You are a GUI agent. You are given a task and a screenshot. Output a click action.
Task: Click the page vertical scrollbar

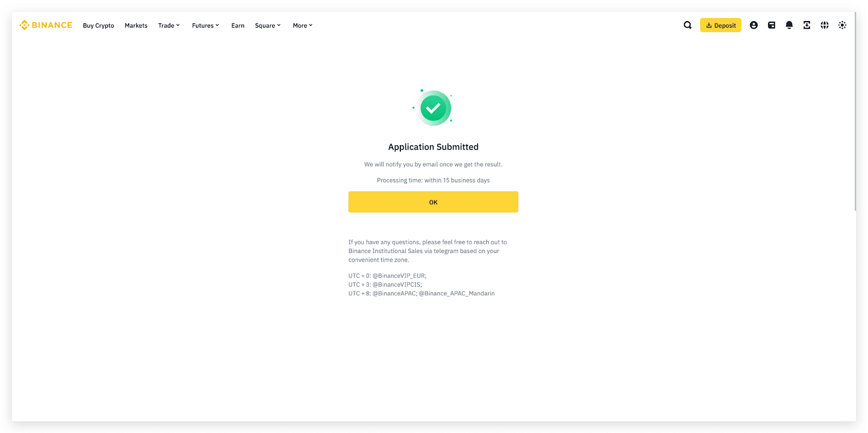[x=856, y=112]
